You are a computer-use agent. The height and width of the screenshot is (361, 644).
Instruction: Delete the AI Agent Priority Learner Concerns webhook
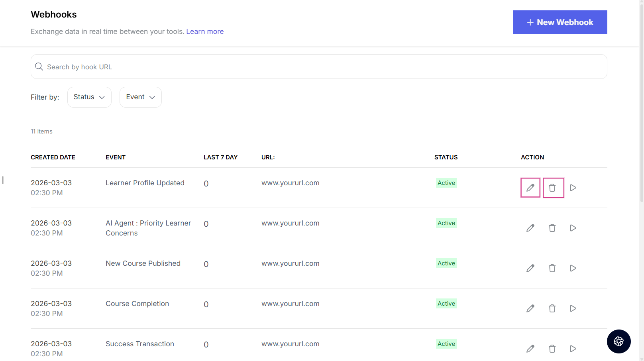(552, 228)
